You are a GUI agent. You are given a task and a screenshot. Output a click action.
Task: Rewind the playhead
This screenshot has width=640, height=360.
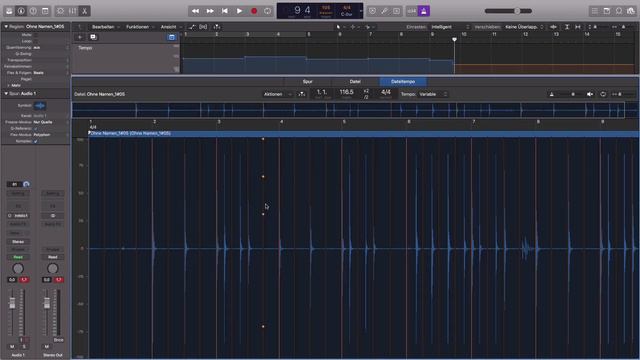(x=196, y=11)
